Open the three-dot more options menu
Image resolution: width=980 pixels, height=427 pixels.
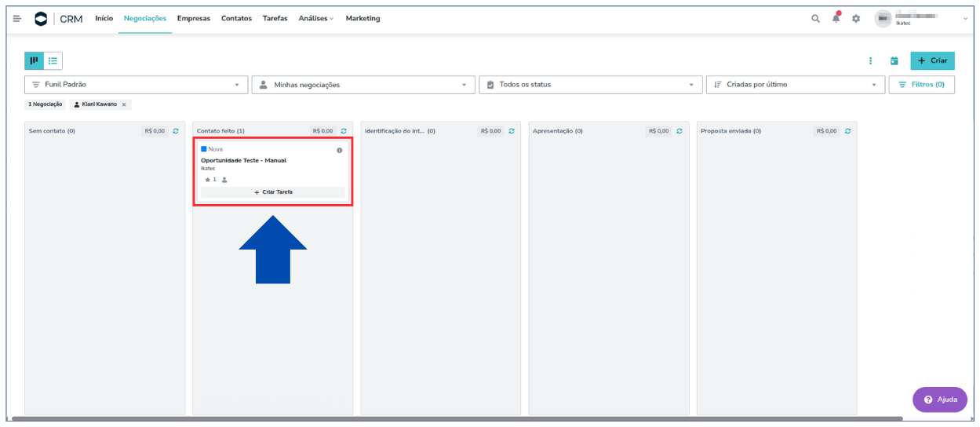[x=870, y=61]
